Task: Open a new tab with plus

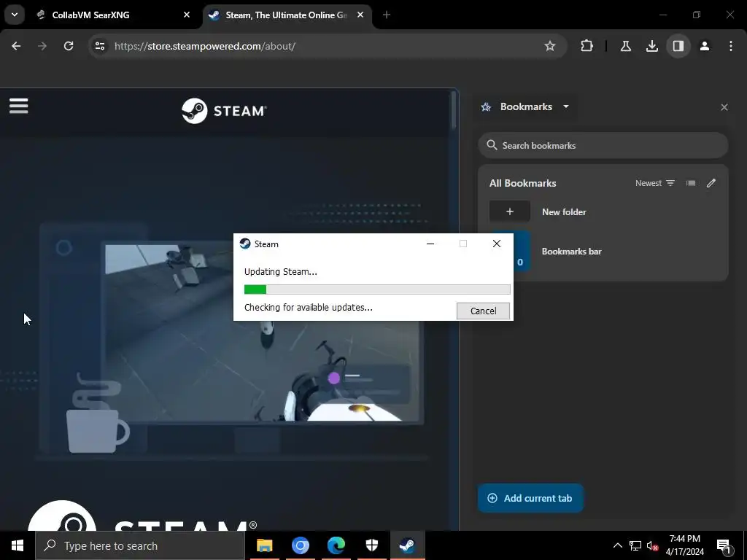Action: point(387,15)
